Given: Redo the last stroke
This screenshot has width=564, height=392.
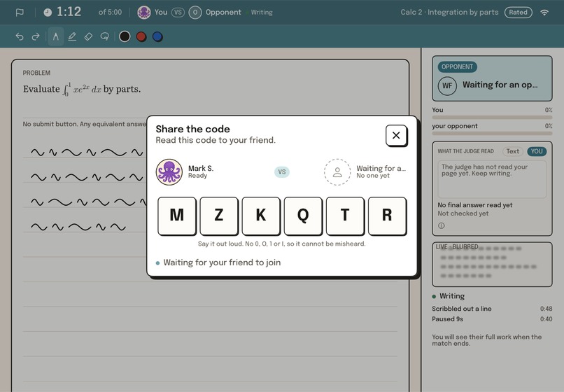Looking at the screenshot, I should [36, 36].
